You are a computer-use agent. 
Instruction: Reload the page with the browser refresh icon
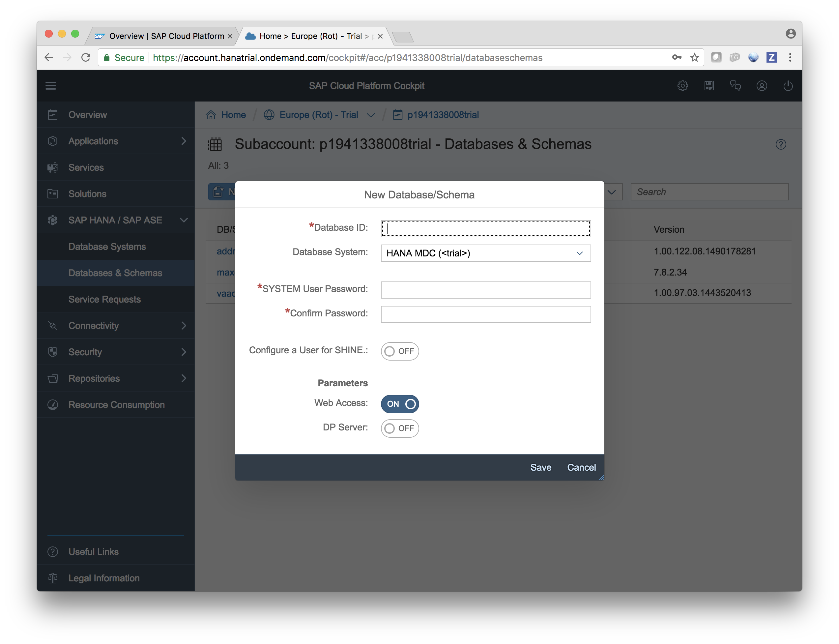click(86, 57)
